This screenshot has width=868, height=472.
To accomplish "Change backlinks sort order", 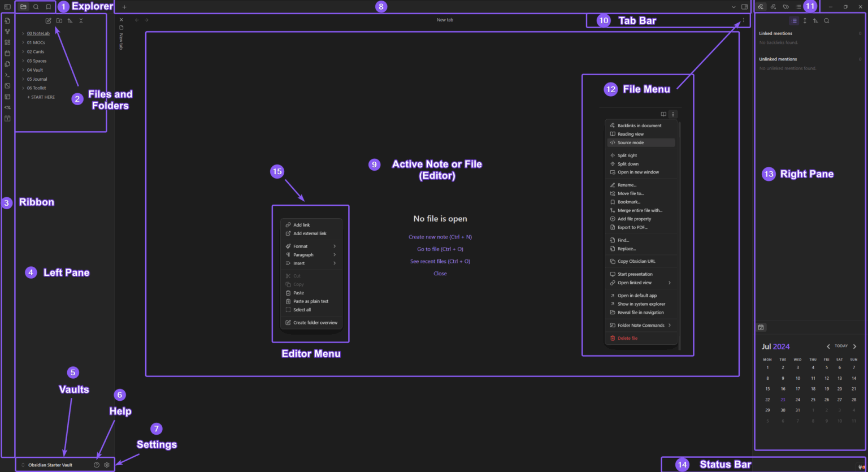I will click(815, 20).
